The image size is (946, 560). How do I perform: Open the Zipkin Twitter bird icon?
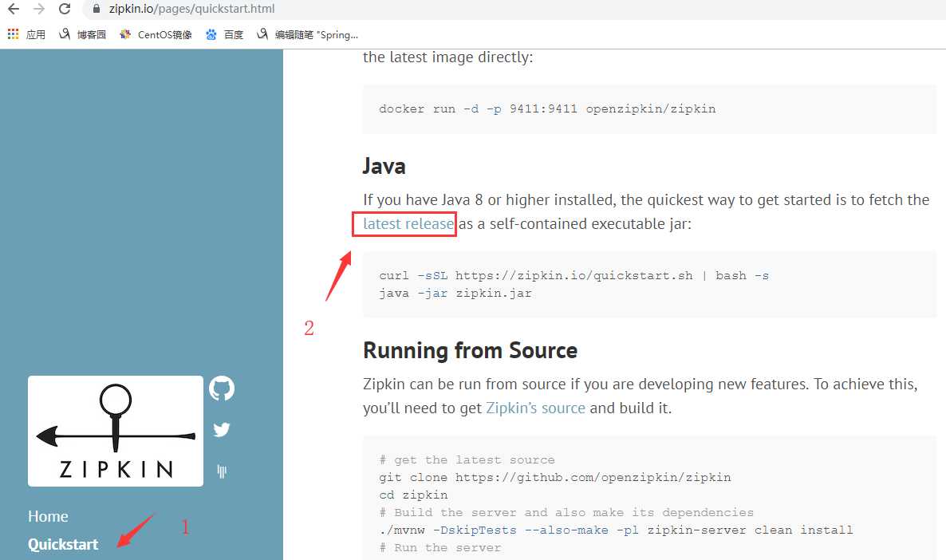[222, 430]
